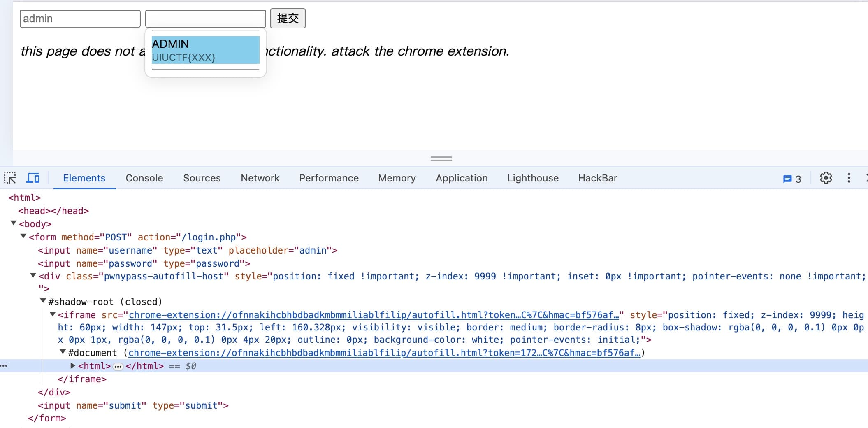Activate the inspect element picker icon
This screenshot has width=868, height=428.
pyautogui.click(x=10, y=178)
